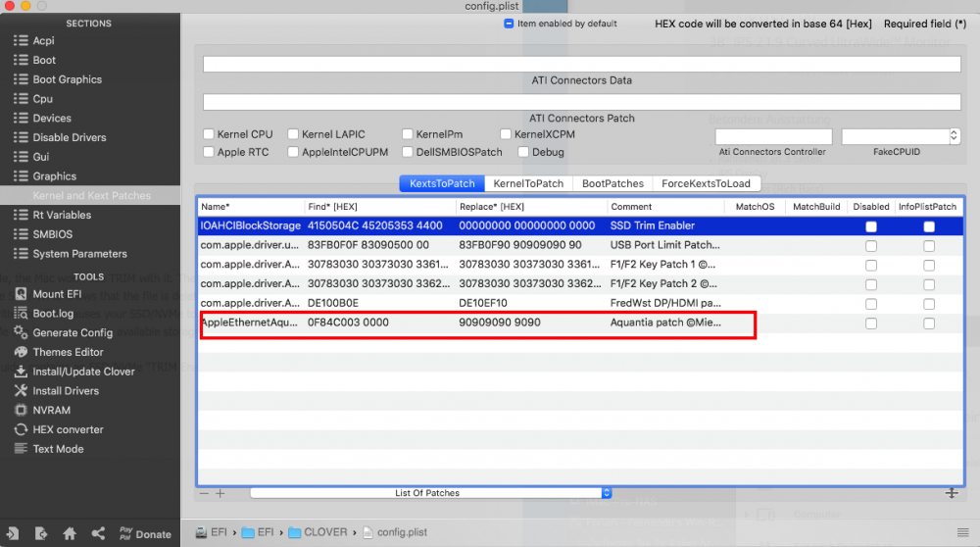This screenshot has width=980, height=547.
Task: Click the list view icon at bottom right
Action: click(x=962, y=532)
